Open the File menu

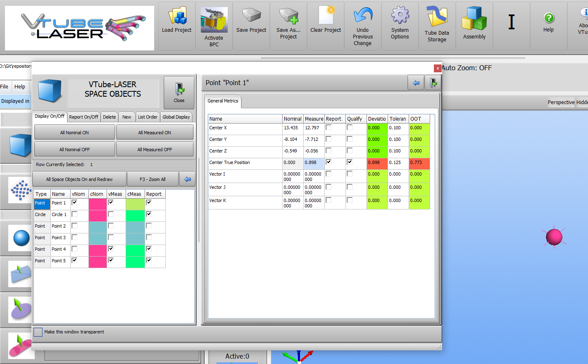5,87
